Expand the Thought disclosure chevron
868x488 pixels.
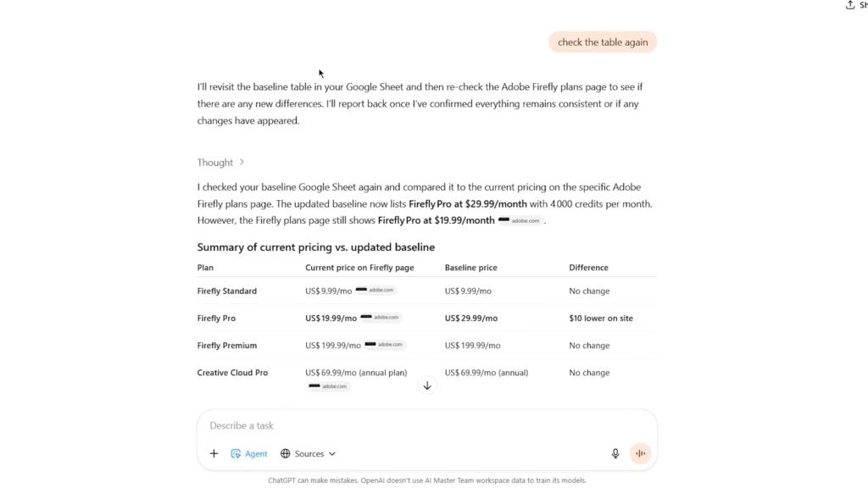point(242,163)
